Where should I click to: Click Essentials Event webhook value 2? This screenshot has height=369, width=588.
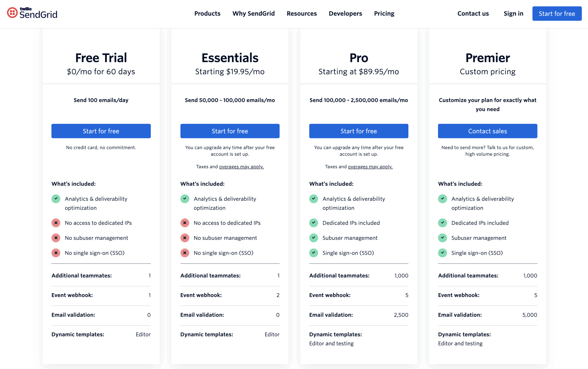point(278,295)
